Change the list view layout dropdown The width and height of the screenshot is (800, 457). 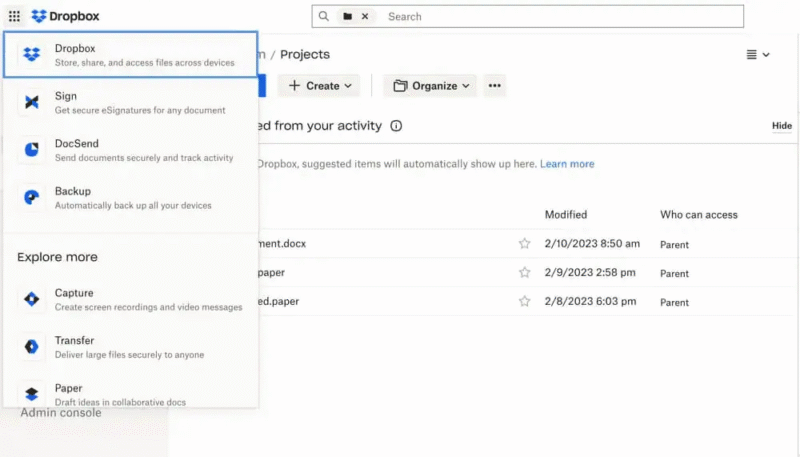[x=758, y=55]
